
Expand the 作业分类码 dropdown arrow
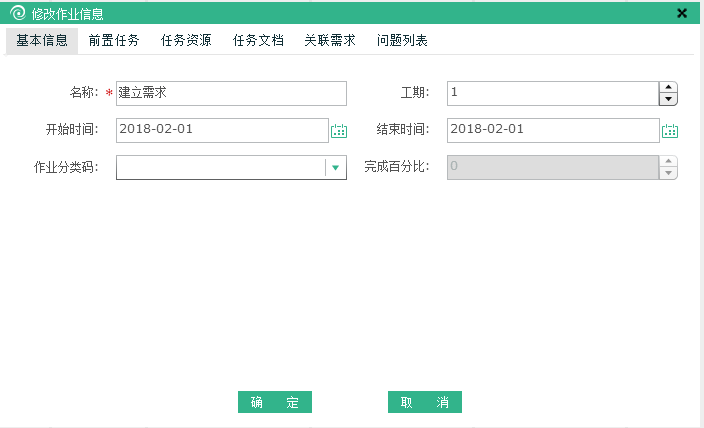point(336,168)
